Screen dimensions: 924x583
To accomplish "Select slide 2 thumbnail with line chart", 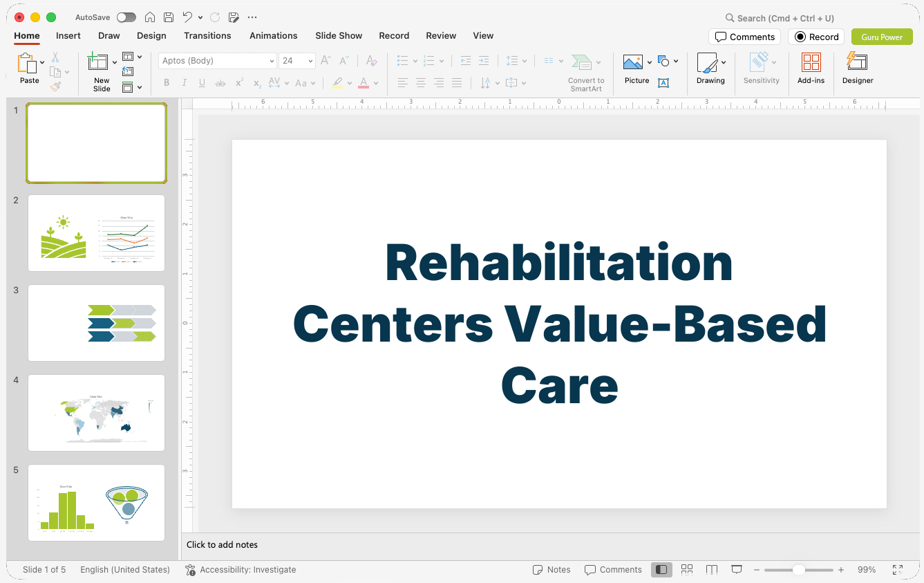I will click(x=96, y=233).
